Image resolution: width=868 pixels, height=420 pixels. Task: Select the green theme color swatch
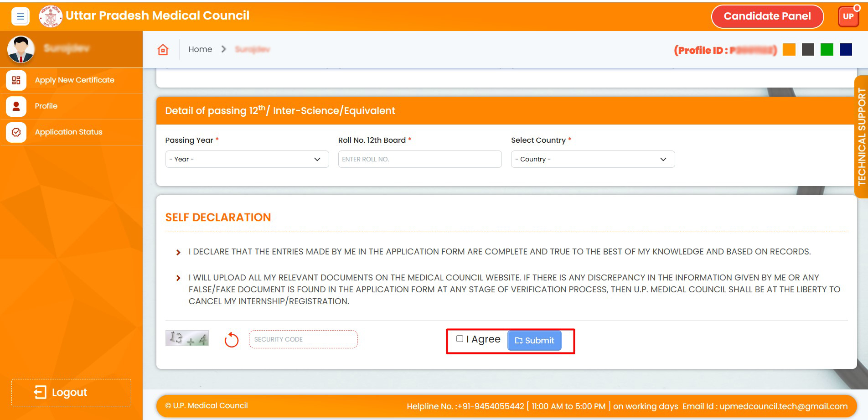click(x=827, y=50)
